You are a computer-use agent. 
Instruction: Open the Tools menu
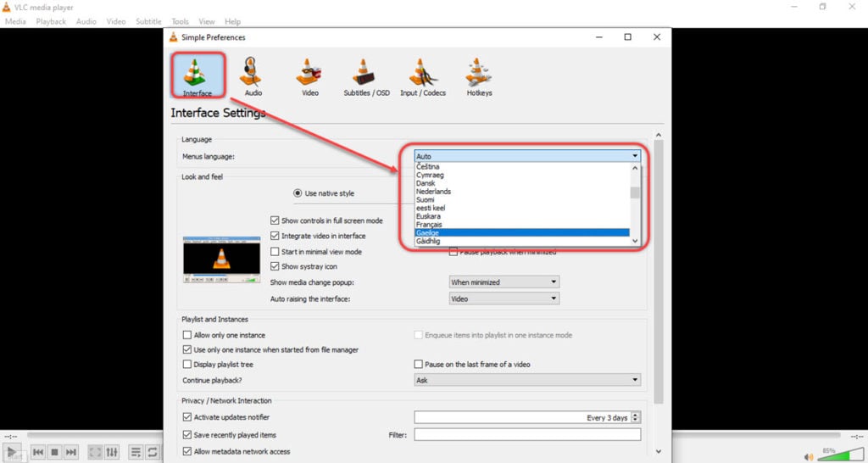[x=180, y=21]
